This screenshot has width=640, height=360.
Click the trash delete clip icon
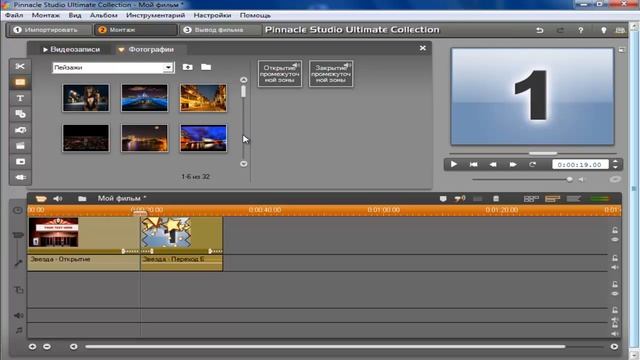(496, 199)
